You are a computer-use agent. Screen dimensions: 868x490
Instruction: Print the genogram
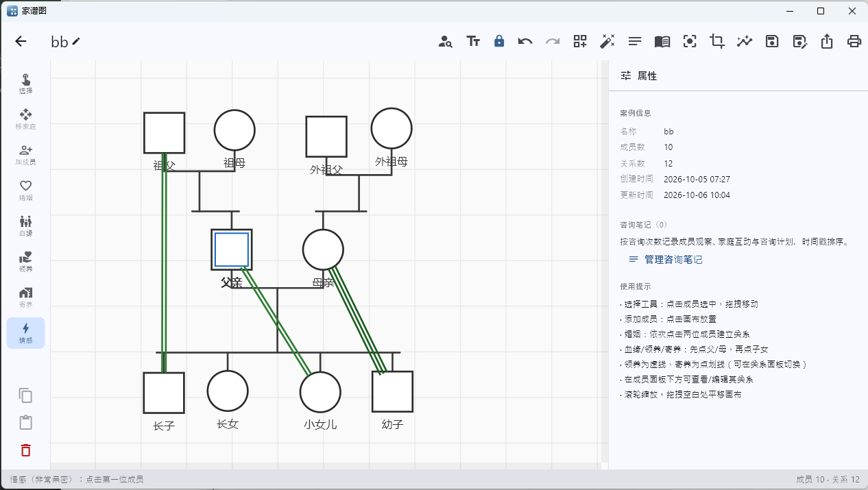[x=854, y=41]
